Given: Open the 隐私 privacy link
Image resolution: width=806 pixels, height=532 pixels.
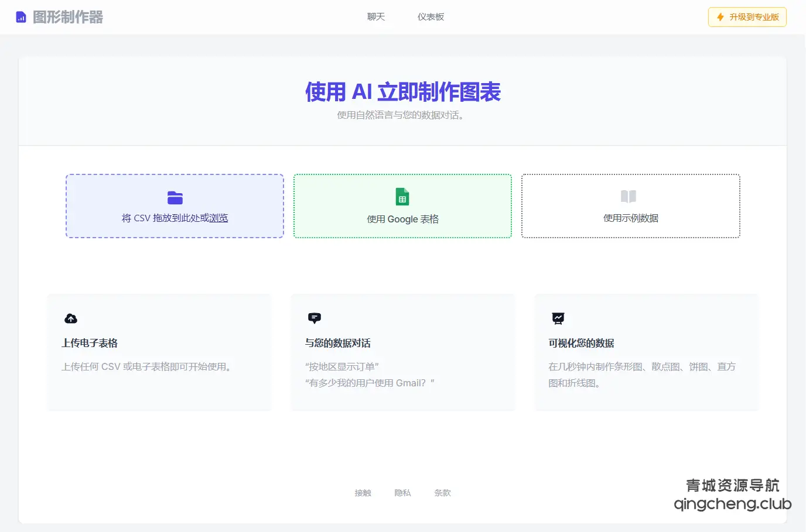Looking at the screenshot, I should pos(402,493).
